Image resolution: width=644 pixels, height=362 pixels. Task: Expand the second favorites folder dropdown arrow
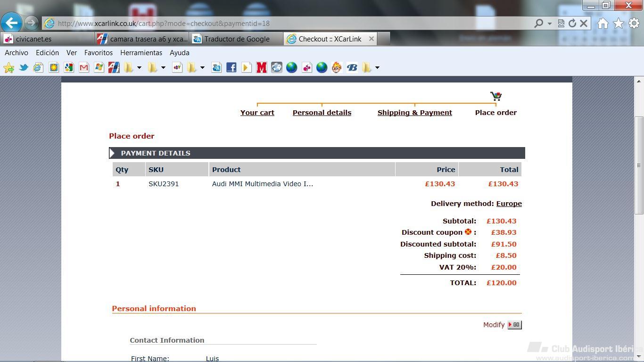pyautogui.click(x=163, y=67)
